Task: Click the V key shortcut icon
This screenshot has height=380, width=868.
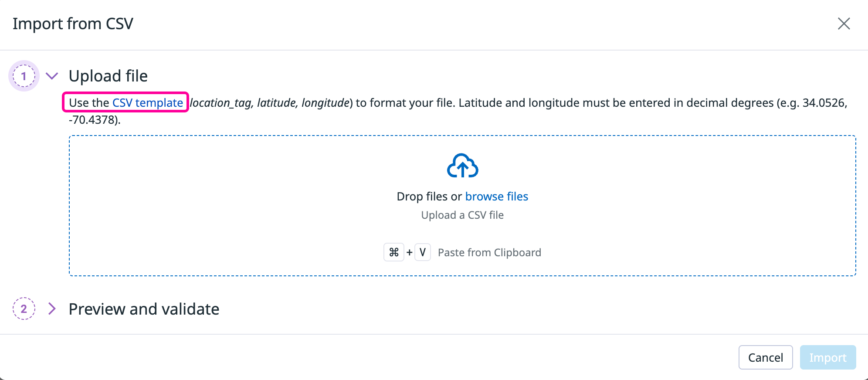Action: tap(422, 252)
